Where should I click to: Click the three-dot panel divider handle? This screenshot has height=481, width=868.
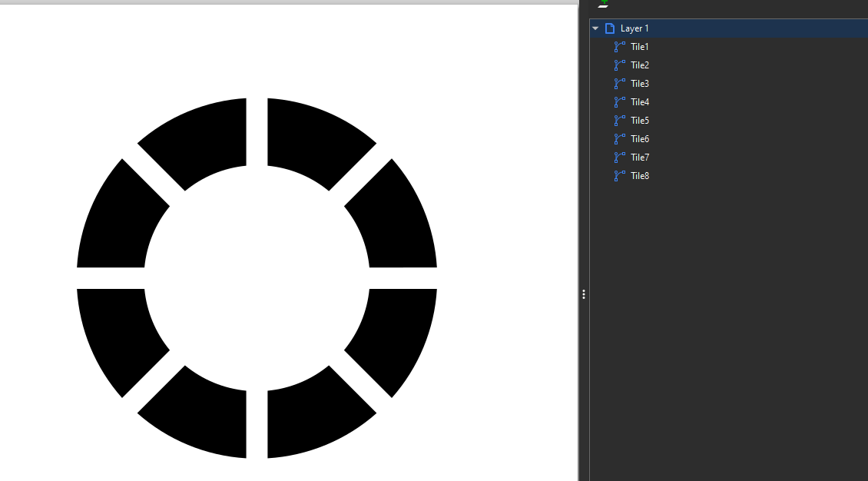[584, 294]
